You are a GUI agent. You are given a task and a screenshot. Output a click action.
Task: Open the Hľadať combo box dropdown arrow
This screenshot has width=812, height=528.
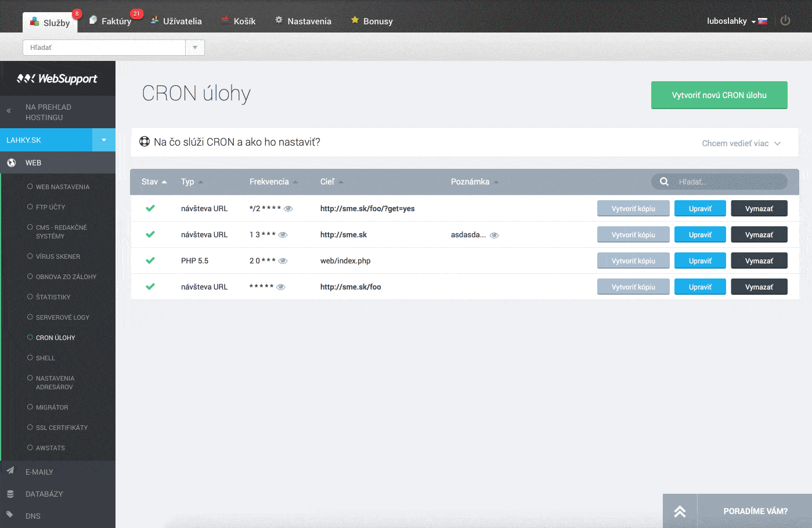(195, 48)
